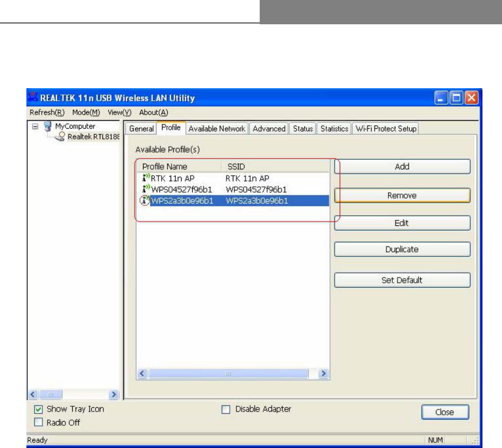Image resolution: width=502 pixels, height=448 pixels.
Task: Click the WPS2a3b0e96b1 profile antenna icon
Action: click(x=145, y=201)
